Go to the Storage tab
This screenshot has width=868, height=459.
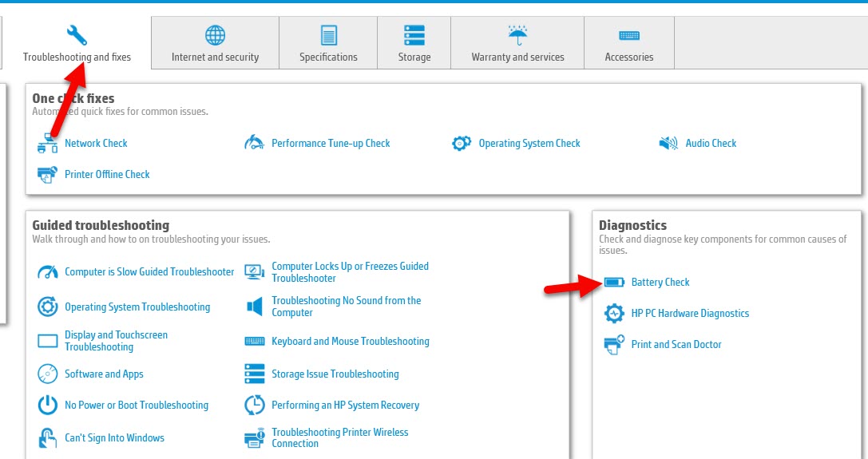pyautogui.click(x=414, y=44)
